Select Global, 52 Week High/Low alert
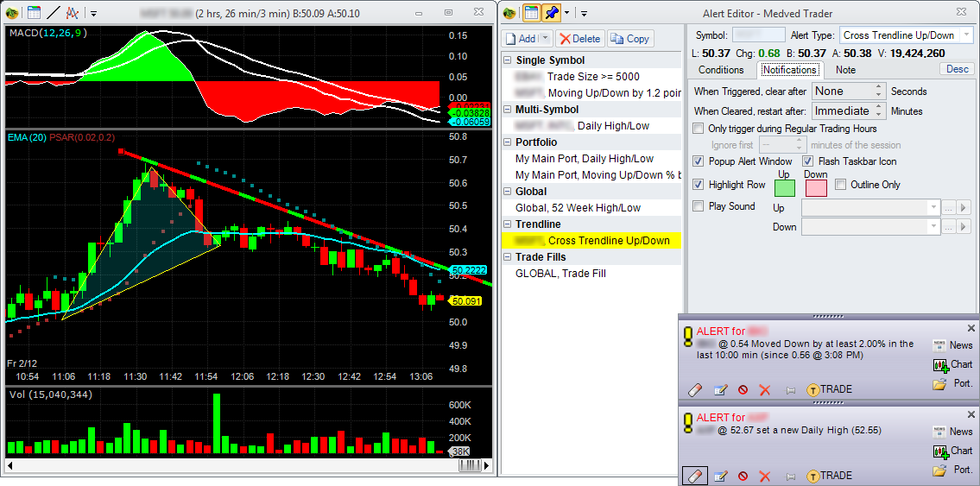This screenshot has height=486, width=980. click(591, 207)
